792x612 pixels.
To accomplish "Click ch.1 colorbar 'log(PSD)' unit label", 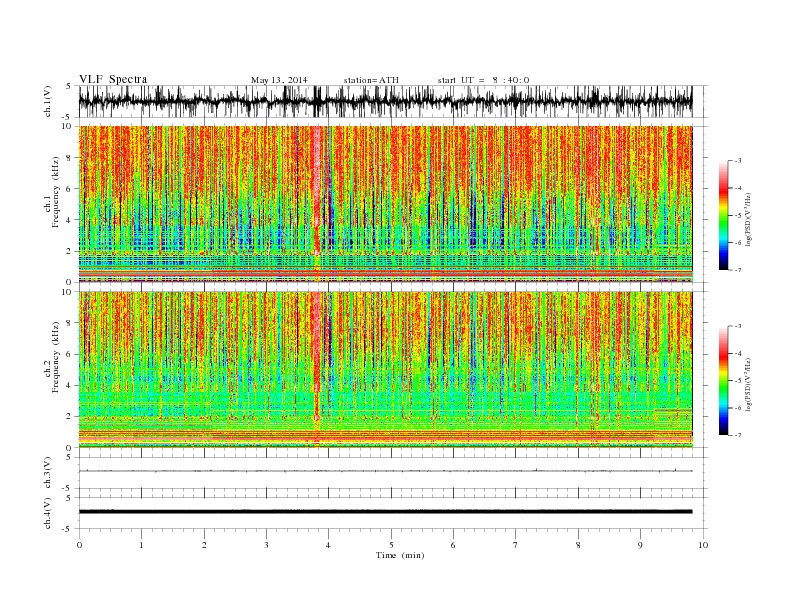I will [748, 219].
